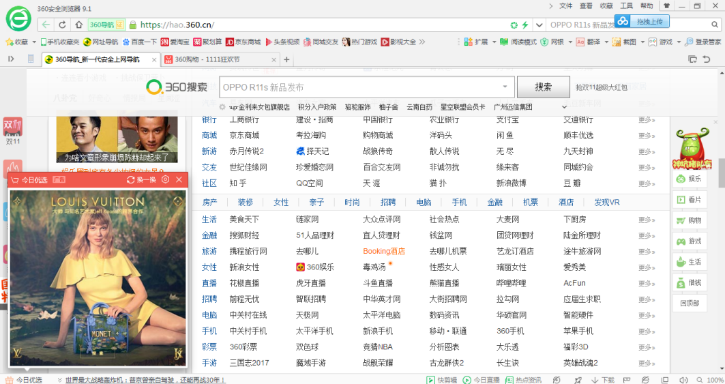Open 手机收藏夹 bookmark
The image size is (725, 384).
pos(60,42)
